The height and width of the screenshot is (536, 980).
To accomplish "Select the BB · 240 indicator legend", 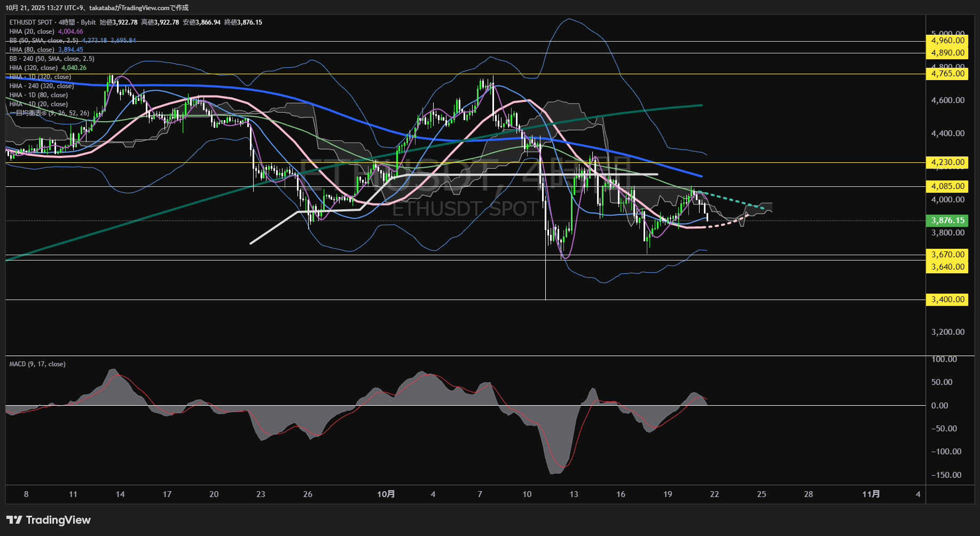I will 52,59.
